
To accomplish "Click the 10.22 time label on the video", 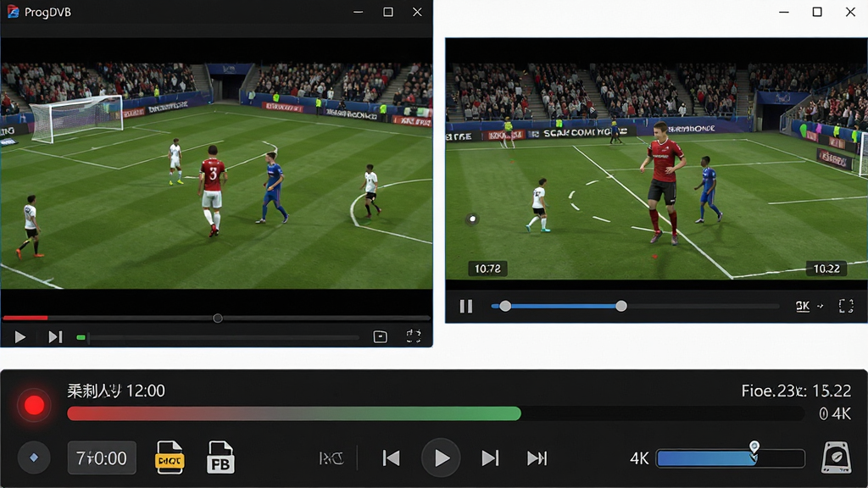I will tap(826, 269).
